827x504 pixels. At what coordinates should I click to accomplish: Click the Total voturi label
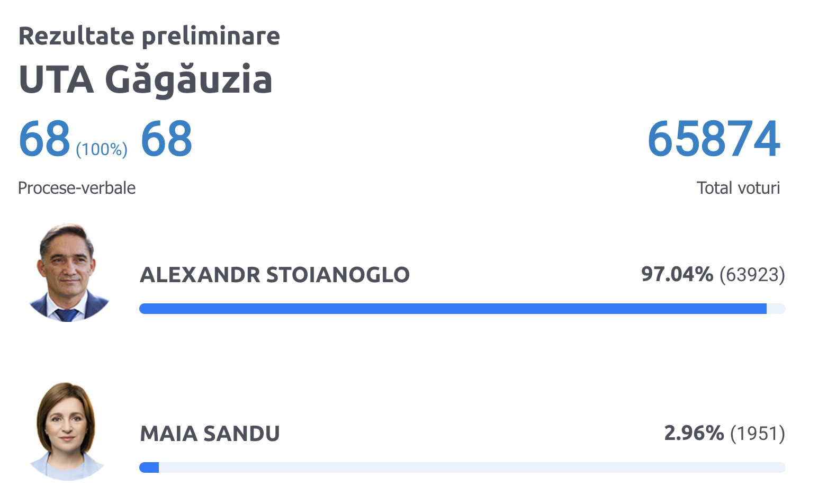pos(738,188)
